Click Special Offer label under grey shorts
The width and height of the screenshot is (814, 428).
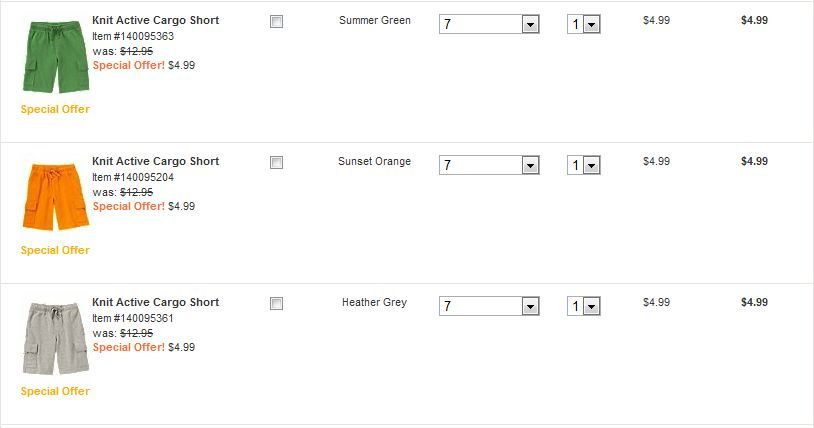(x=55, y=391)
